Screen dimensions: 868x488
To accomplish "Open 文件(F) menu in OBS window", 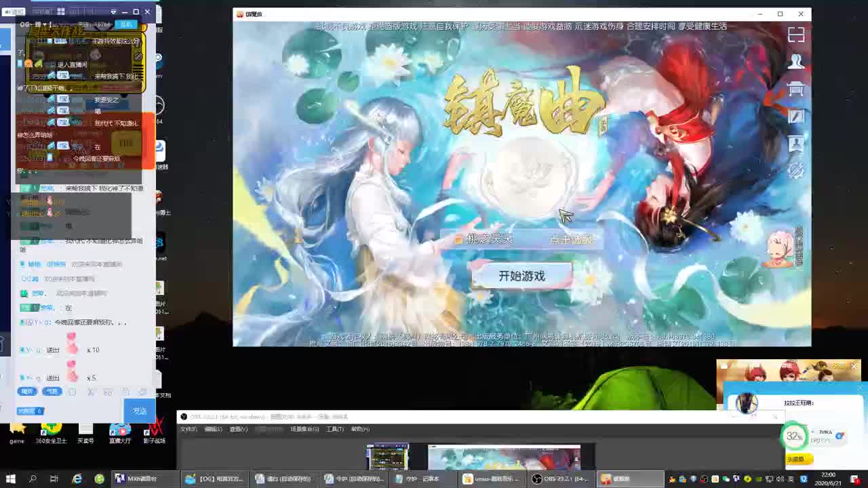I will pyautogui.click(x=189, y=429).
